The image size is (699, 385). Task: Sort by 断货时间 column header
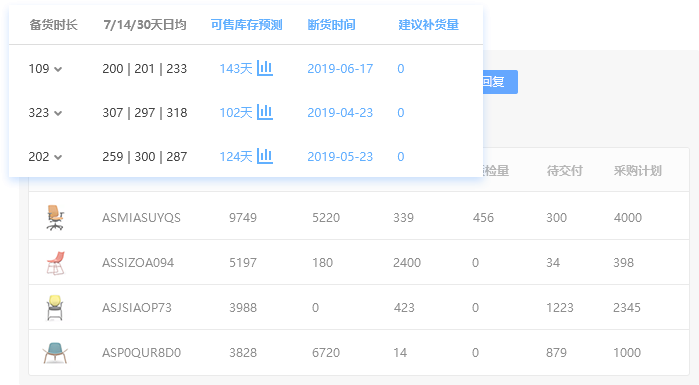click(x=331, y=25)
